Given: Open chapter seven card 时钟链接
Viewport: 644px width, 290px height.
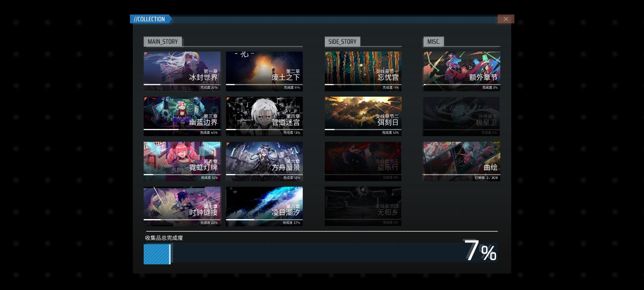Looking at the screenshot, I should click(182, 206).
